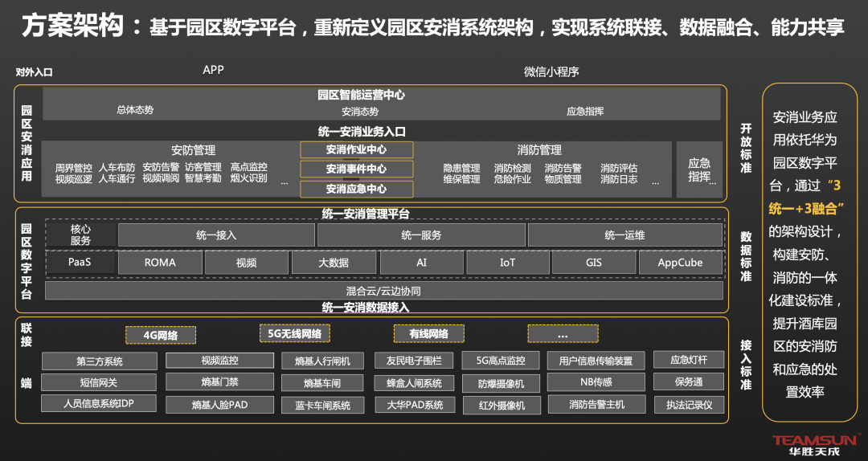Click the 5G无线网络 dashed label

pos(294,333)
